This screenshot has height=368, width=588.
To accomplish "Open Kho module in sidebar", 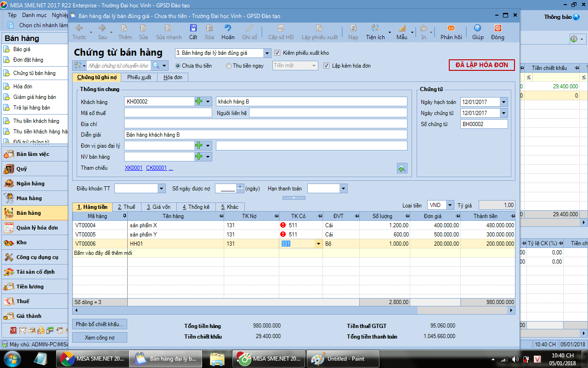I will (35, 242).
